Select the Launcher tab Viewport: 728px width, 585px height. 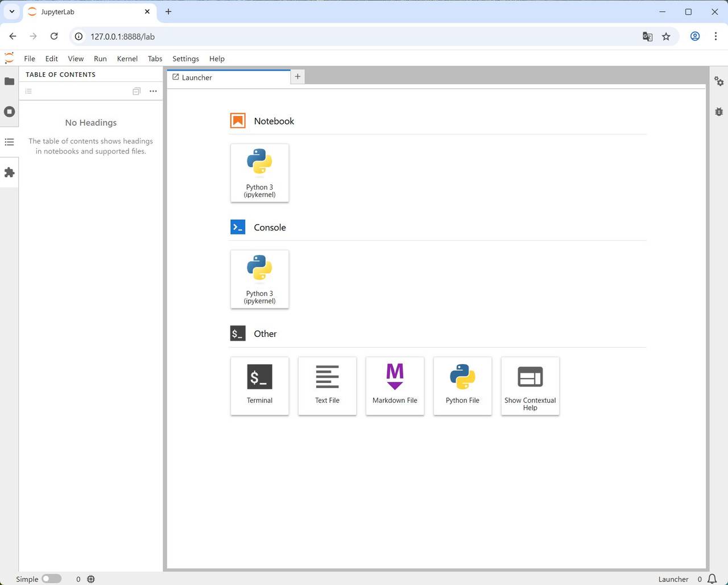pyautogui.click(x=229, y=77)
